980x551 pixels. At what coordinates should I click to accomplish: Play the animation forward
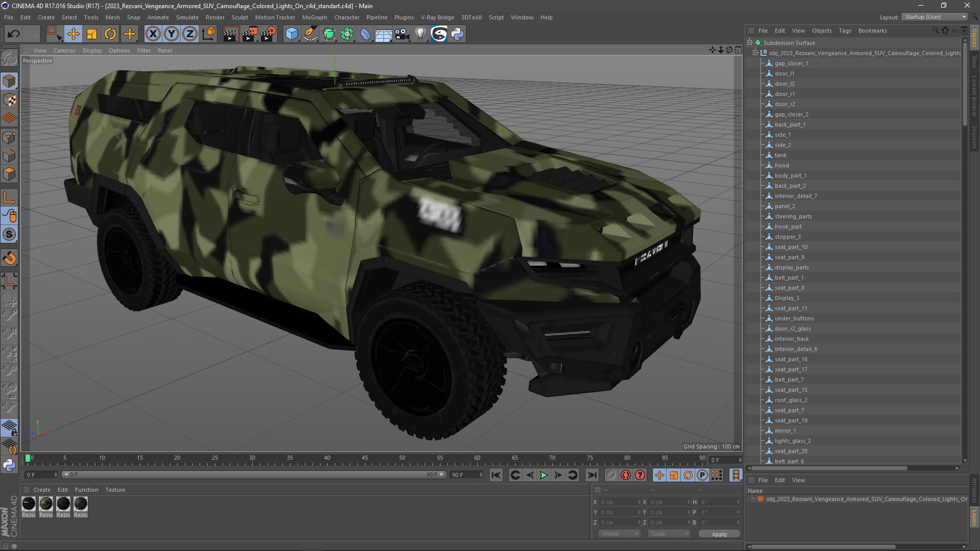[x=544, y=475]
